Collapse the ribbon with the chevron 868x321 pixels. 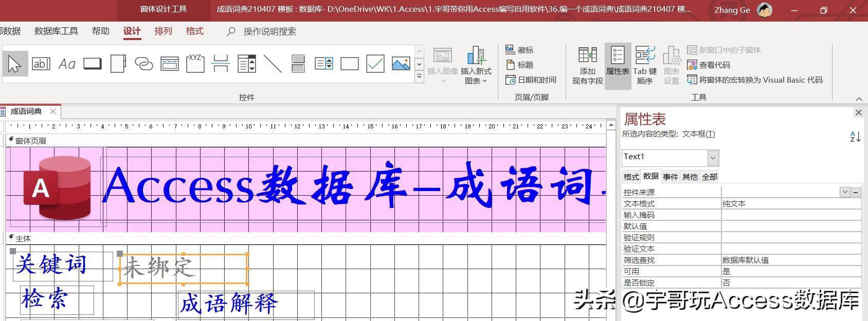[x=859, y=99]
